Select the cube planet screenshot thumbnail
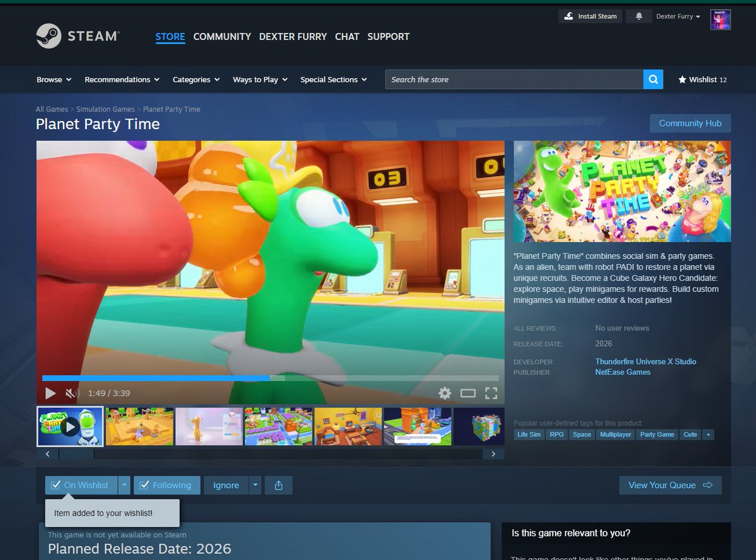Screen dimensions: 756x560 [479, 426]
